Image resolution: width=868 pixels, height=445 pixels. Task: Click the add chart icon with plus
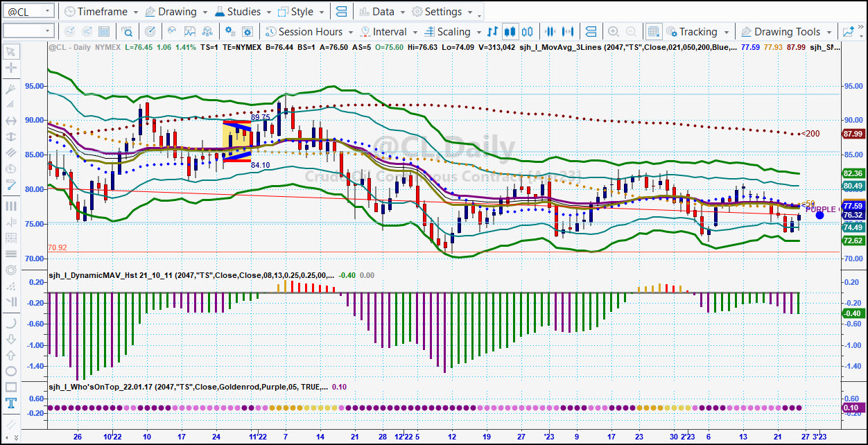pos(849,32)
